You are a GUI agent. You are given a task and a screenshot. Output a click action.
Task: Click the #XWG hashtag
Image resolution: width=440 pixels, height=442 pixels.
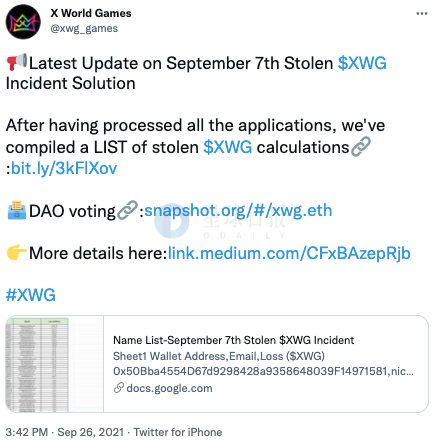tap(31, 295)
